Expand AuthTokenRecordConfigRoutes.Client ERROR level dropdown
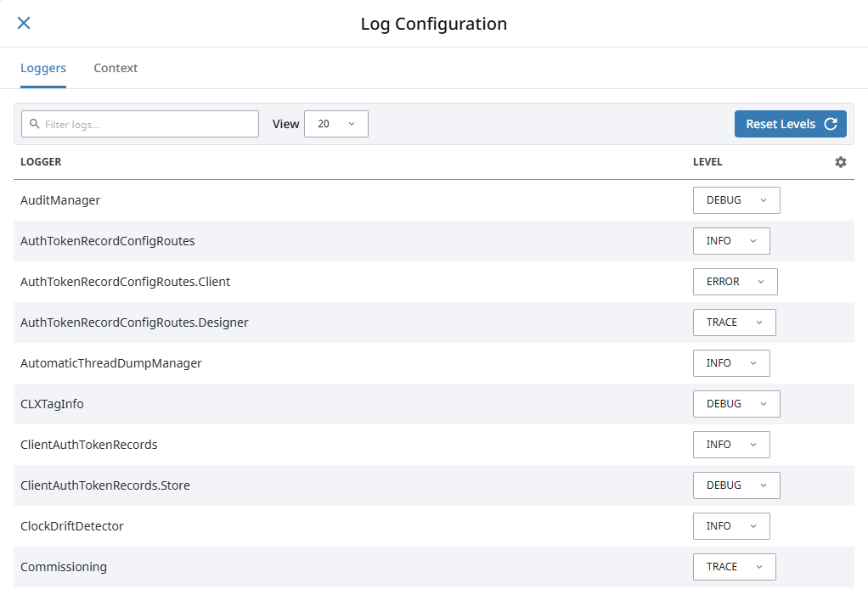This screenshot has height=589, width=868. tap(735, 282)
